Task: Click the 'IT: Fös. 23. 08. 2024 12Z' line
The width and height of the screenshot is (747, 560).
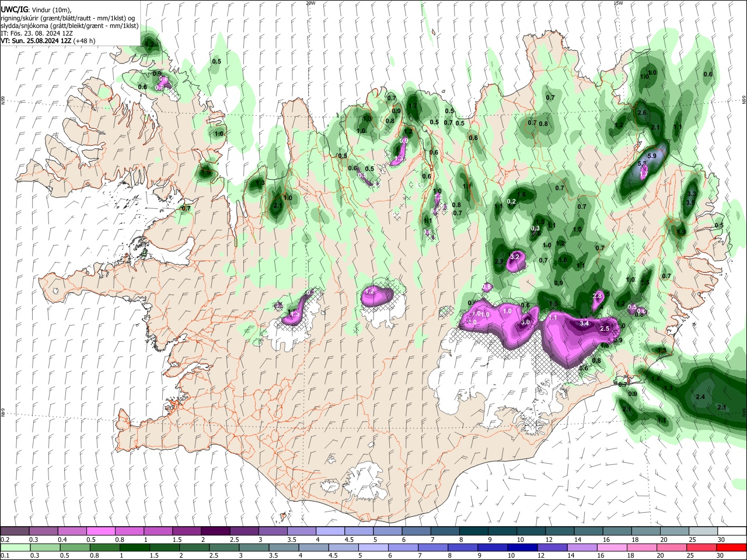Action: point(37,33)
